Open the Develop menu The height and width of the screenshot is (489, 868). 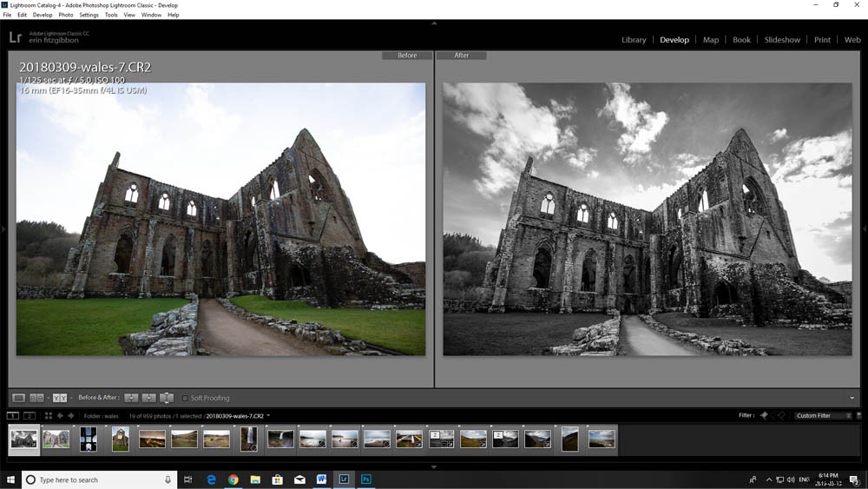(43, 15)
